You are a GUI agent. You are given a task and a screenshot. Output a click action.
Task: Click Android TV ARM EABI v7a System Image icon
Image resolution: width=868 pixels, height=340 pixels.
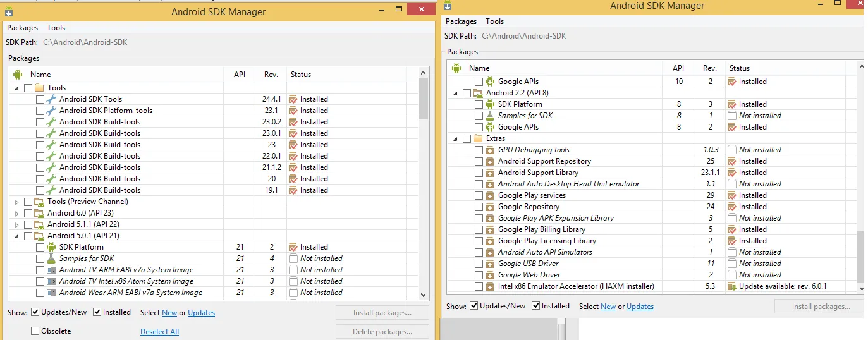(x=51, y=270)
